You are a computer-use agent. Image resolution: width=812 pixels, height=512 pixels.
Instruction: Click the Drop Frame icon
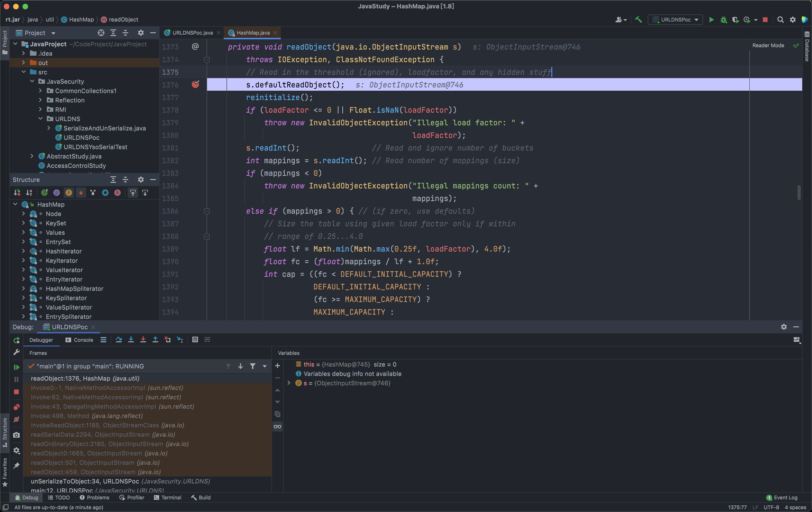[168, 339]
